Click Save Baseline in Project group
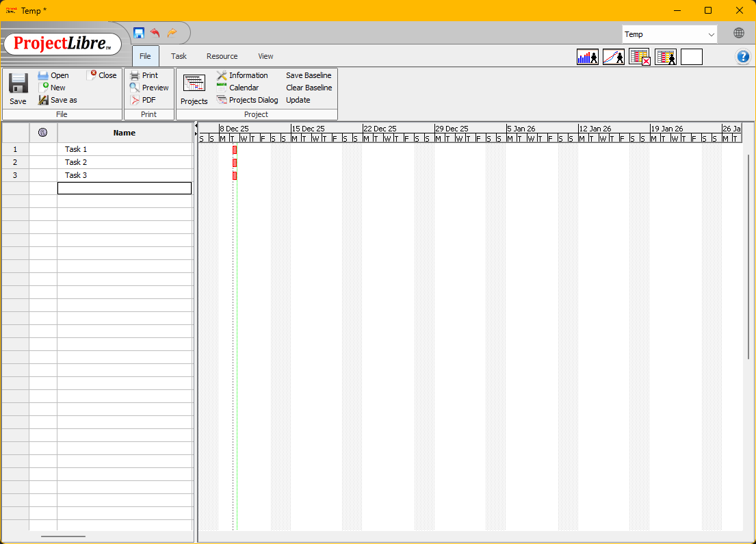The height and width of the screenshot is (544, 756). [309, 75]
